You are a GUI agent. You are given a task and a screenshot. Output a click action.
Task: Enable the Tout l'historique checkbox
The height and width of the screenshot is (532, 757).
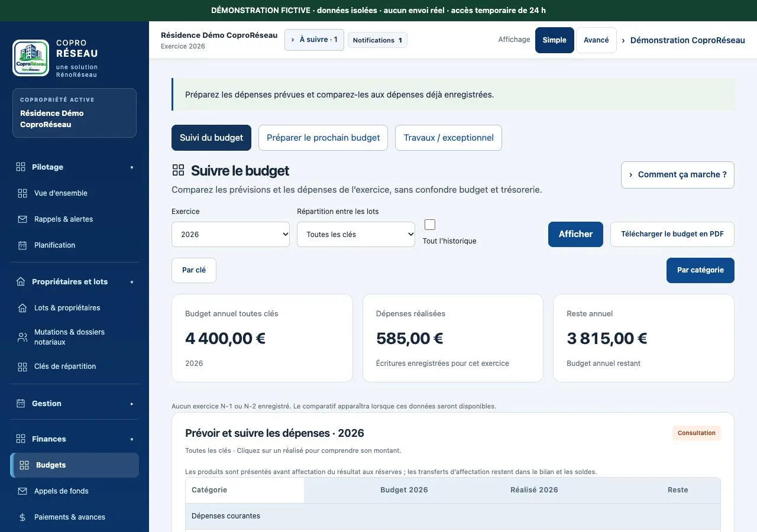(430, 225)
